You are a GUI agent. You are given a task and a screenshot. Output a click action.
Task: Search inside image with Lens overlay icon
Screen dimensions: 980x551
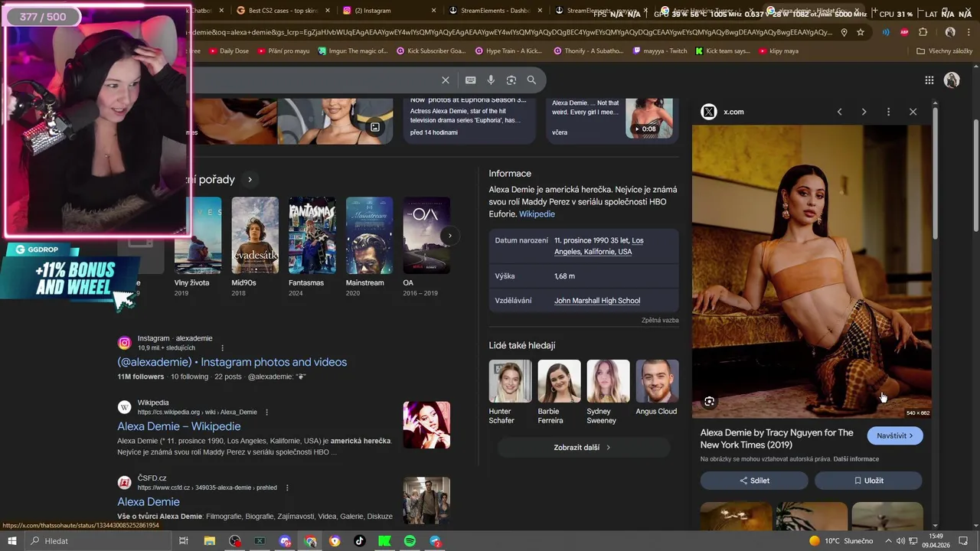(x=710, y=401)
